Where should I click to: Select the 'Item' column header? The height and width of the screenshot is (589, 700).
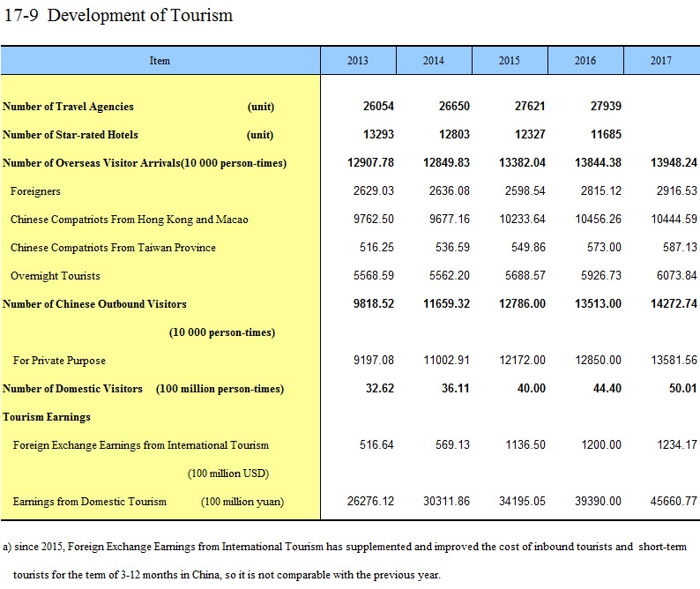point(160,60)
